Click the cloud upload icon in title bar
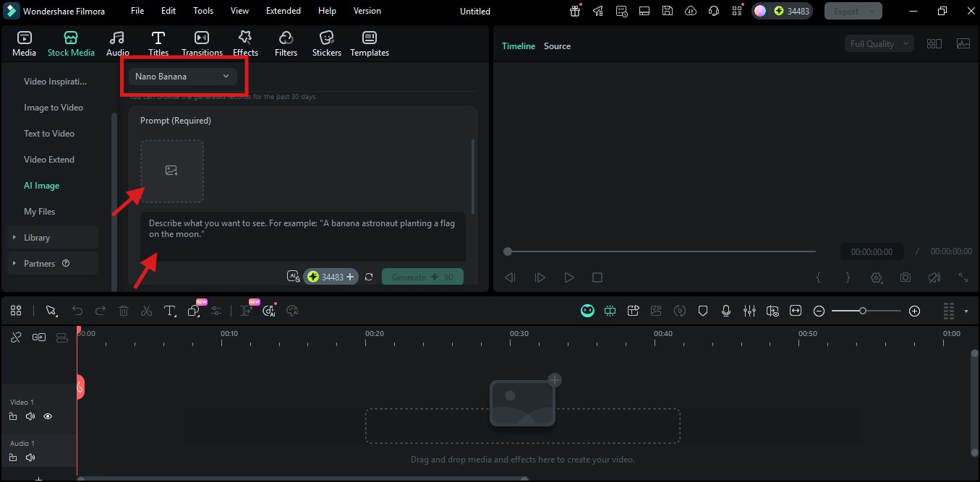This screenshot has height=482, width=980. click(x=691, y=11)
